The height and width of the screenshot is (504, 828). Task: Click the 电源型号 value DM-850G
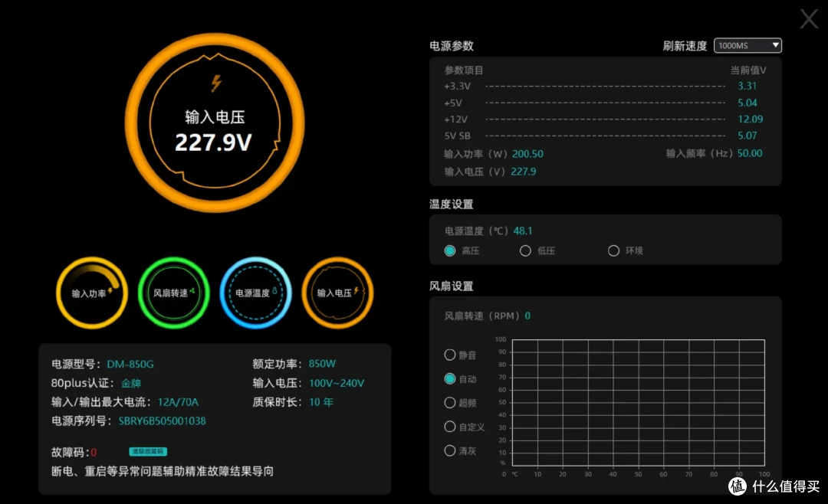(130, 364)
